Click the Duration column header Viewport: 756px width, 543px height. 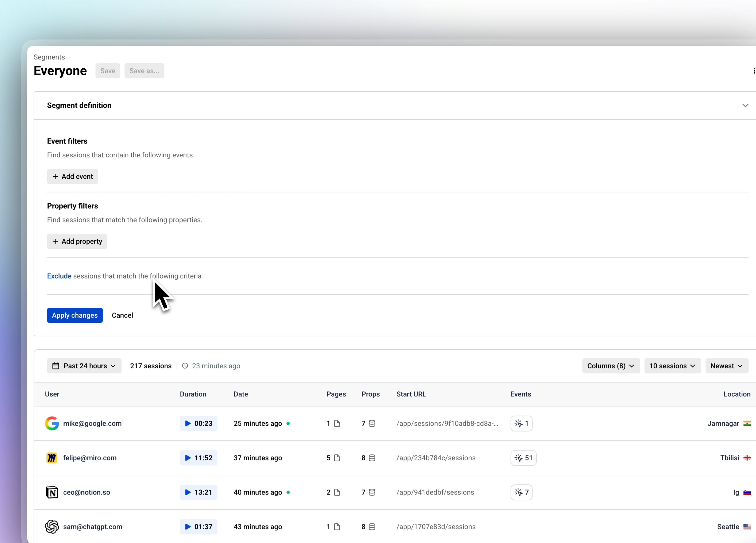(193, 394)
